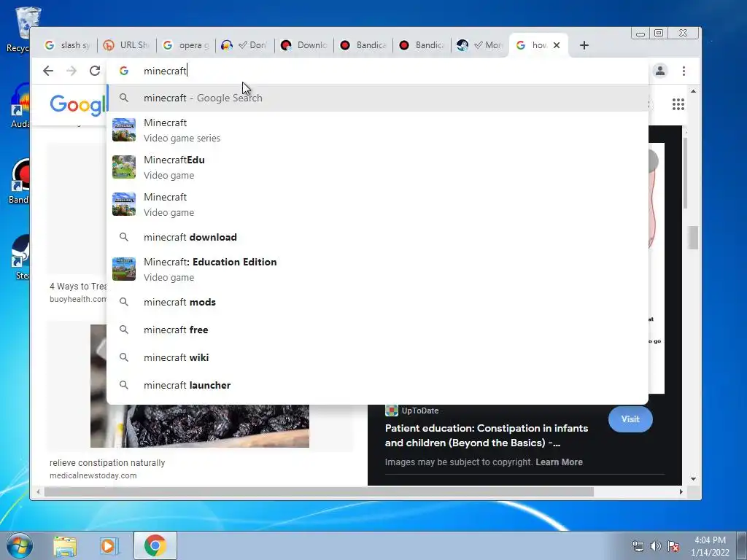Switch to the 'Downlo' tab
747x560 pixels.
303,45
